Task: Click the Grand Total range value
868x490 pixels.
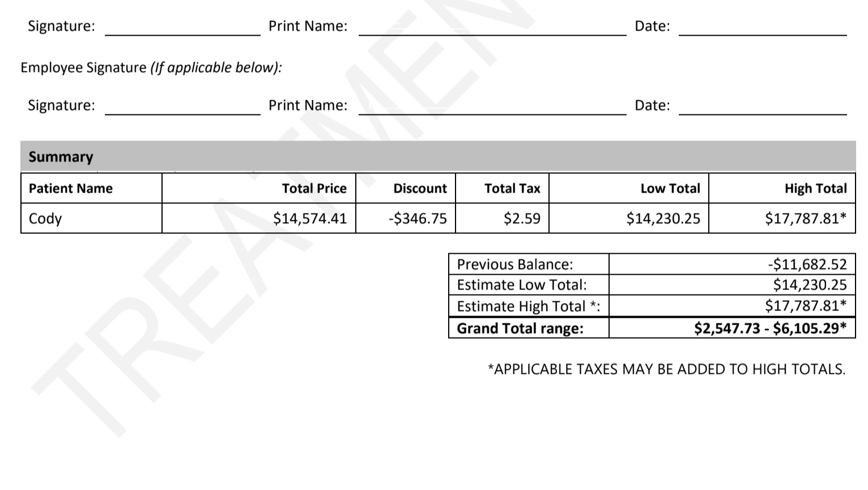Action: click(x=772, y=328)
